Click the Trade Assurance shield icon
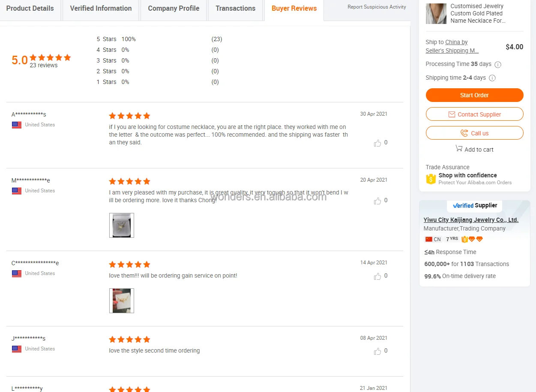 coord(431,179)
